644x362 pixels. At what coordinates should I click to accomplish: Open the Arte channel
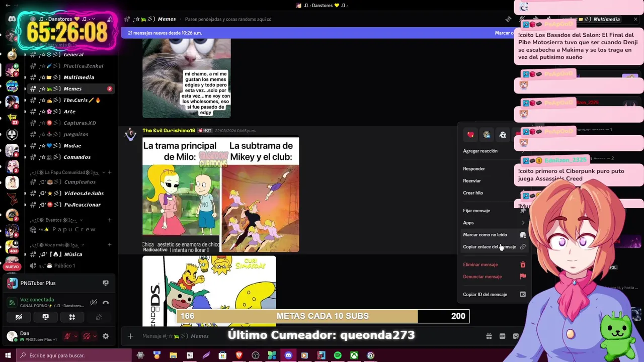tap(70, 112)
